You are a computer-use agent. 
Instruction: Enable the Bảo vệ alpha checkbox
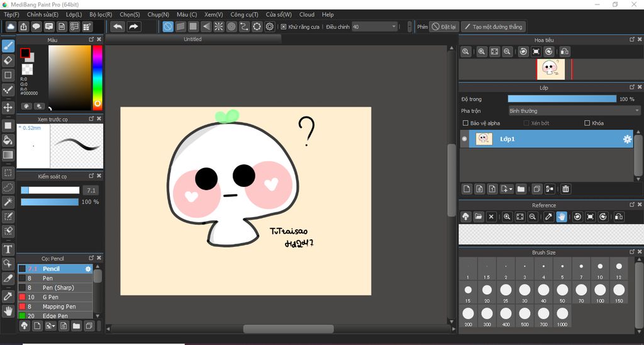pyautogui.click(x=465, y=123)
